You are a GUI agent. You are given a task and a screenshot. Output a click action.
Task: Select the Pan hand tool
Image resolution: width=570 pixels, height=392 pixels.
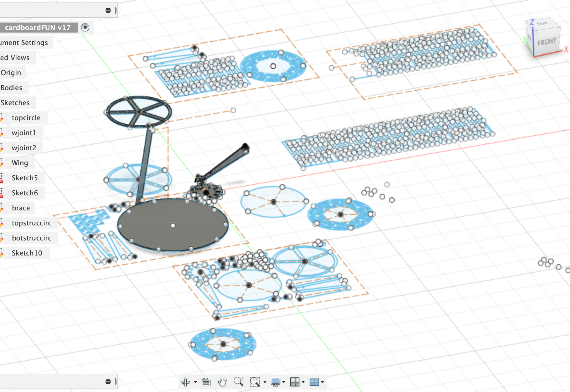[x=222, y=382]
